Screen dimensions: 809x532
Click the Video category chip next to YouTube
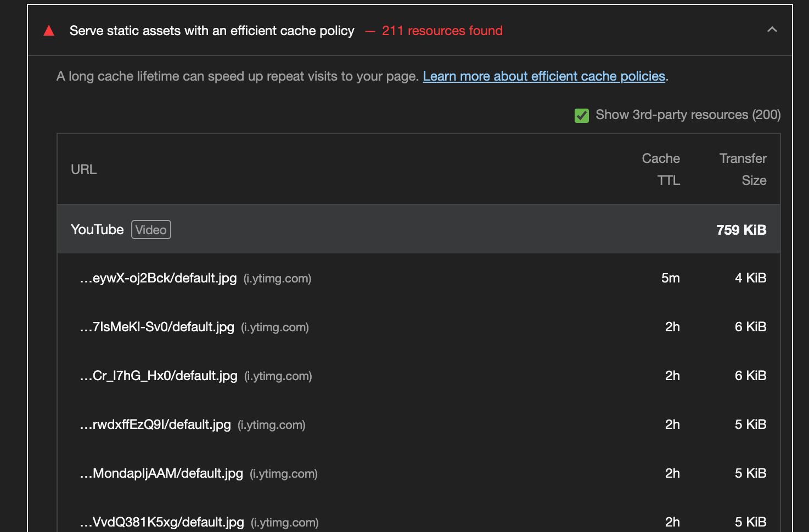click(151, 229)
